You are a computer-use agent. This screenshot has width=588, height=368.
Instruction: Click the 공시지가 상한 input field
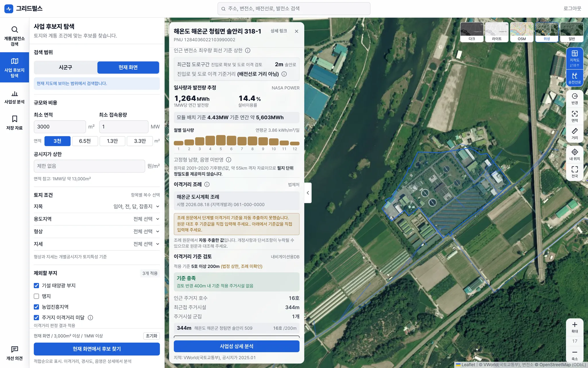point(89,166)
